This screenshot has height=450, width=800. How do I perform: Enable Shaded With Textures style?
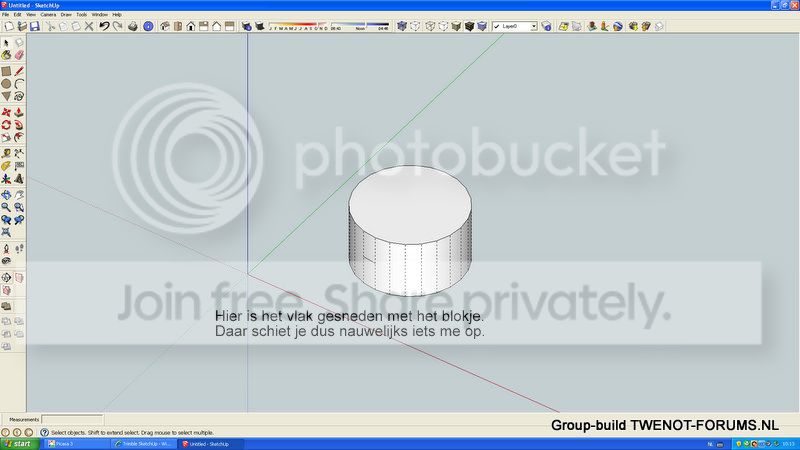click(469, 26)
